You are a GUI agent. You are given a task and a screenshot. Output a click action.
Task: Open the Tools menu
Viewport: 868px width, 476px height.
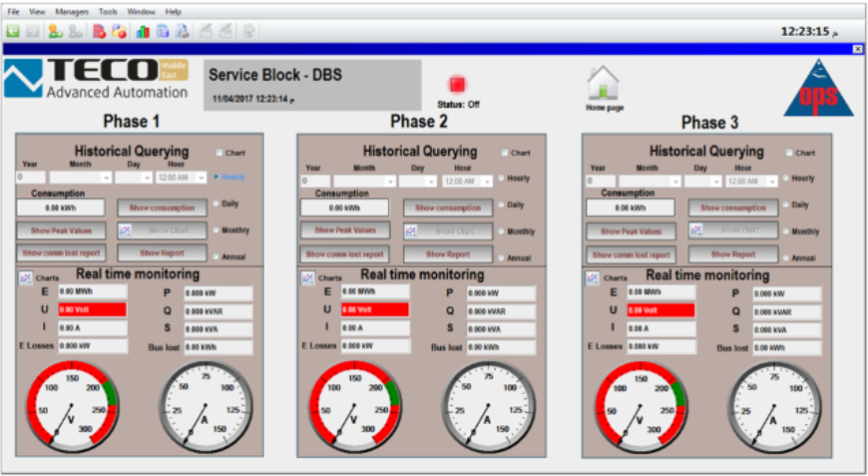tap(108, 11)
